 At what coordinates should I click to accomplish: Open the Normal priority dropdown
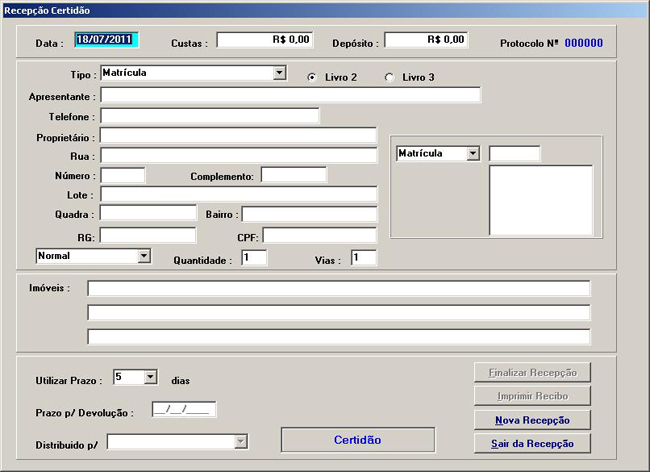(144, 256)
